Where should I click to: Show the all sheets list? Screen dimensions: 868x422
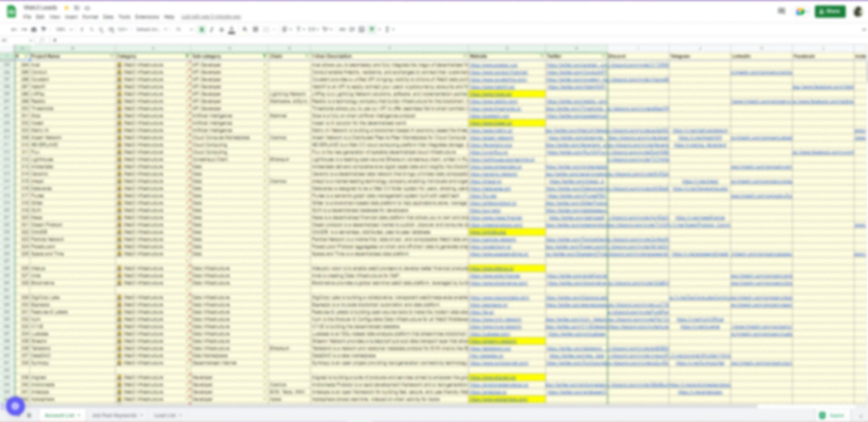click(29, 415)
